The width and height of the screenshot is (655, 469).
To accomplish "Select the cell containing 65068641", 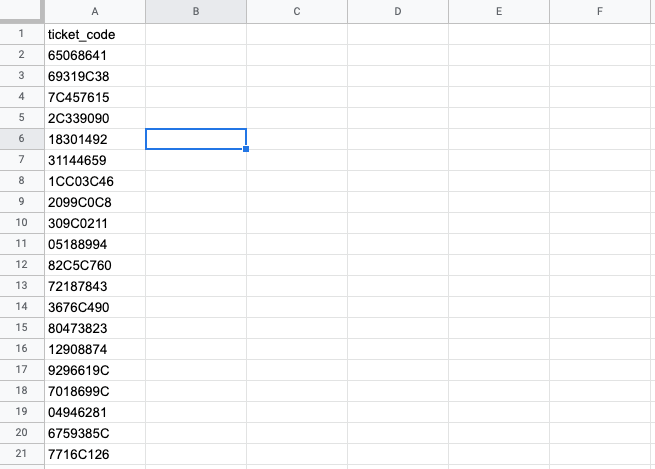I will (x=95, y=55).
